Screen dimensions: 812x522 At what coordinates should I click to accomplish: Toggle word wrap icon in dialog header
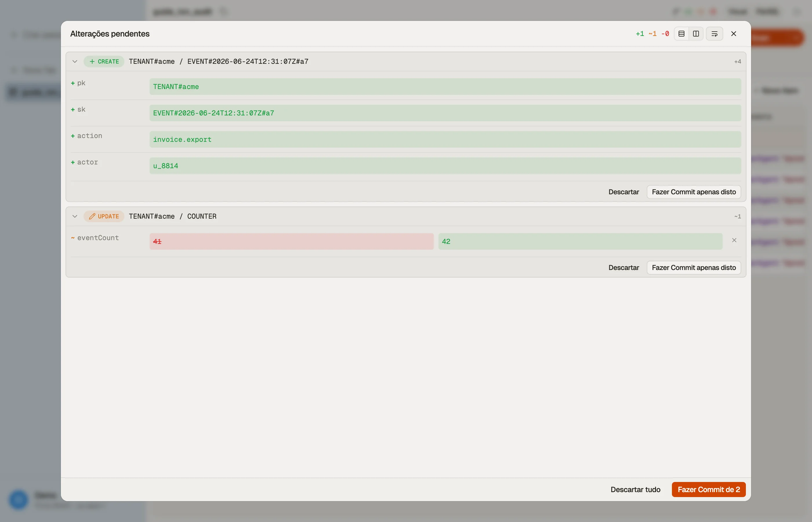(714, 34)
